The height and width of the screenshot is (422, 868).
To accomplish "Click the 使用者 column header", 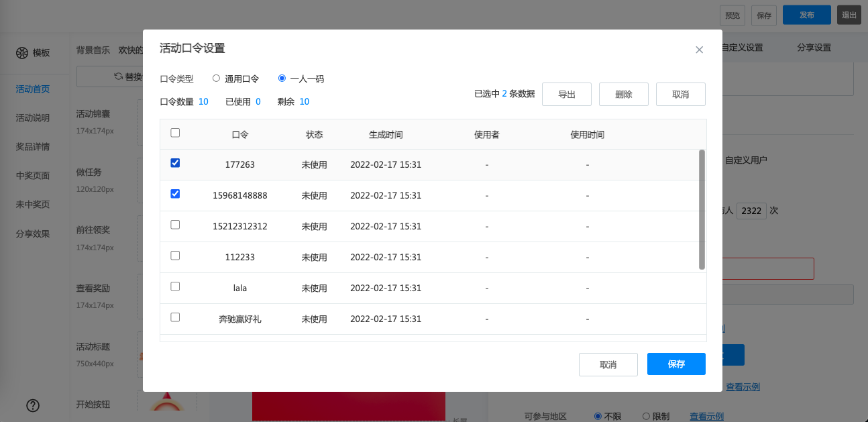I will click(x=486, y=134).
